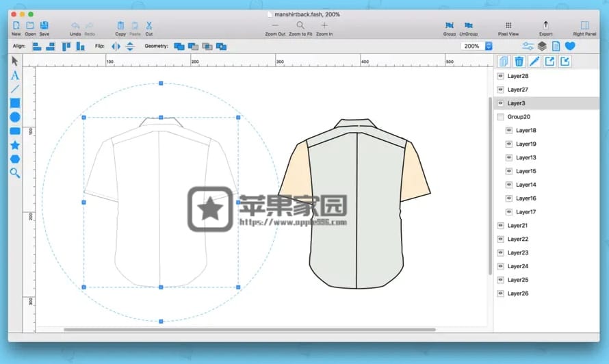
Task: Click the New document icon
Action: [16, 25]
